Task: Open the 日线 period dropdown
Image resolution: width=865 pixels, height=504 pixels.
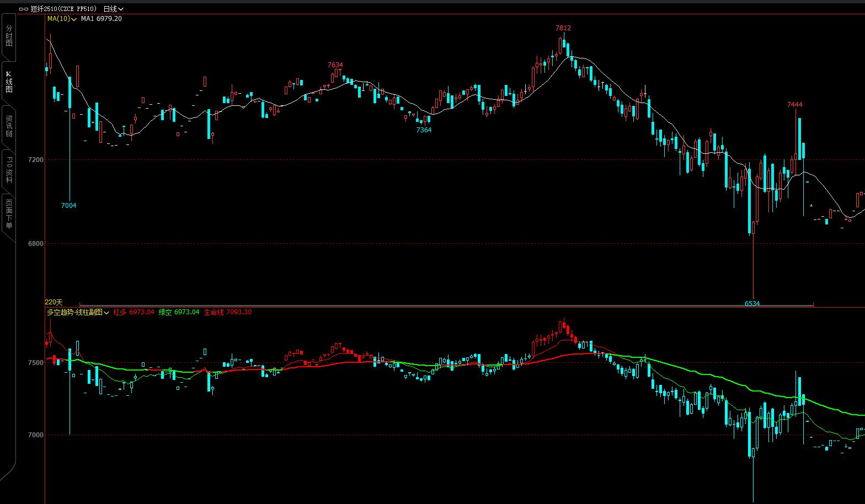Action: tap(114, 9)
